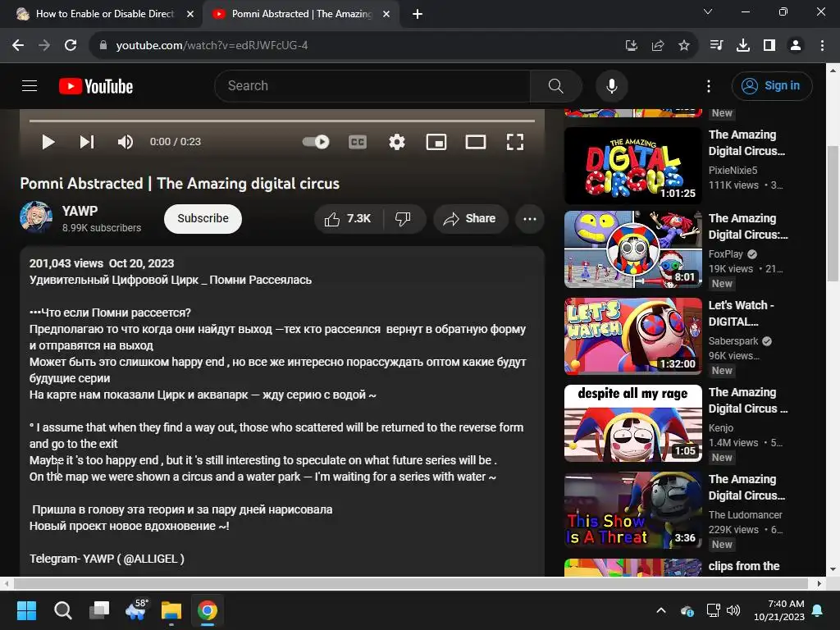Open The Ludomancer video title
Screen dimensions: 840x630
(748, 487)
